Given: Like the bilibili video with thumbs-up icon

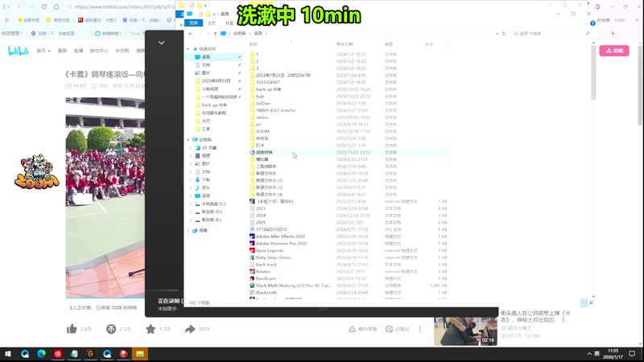Looking at the screenshot, I should [72, 329].
